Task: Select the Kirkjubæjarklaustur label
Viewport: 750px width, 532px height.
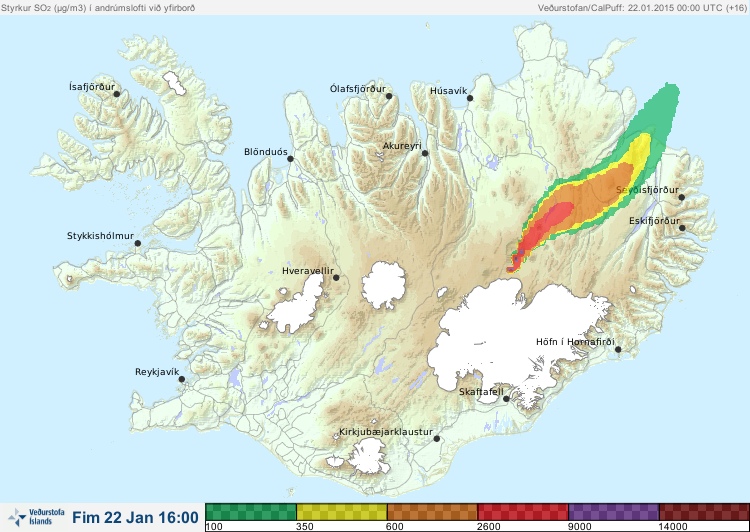Action: (x=386, y=432)
